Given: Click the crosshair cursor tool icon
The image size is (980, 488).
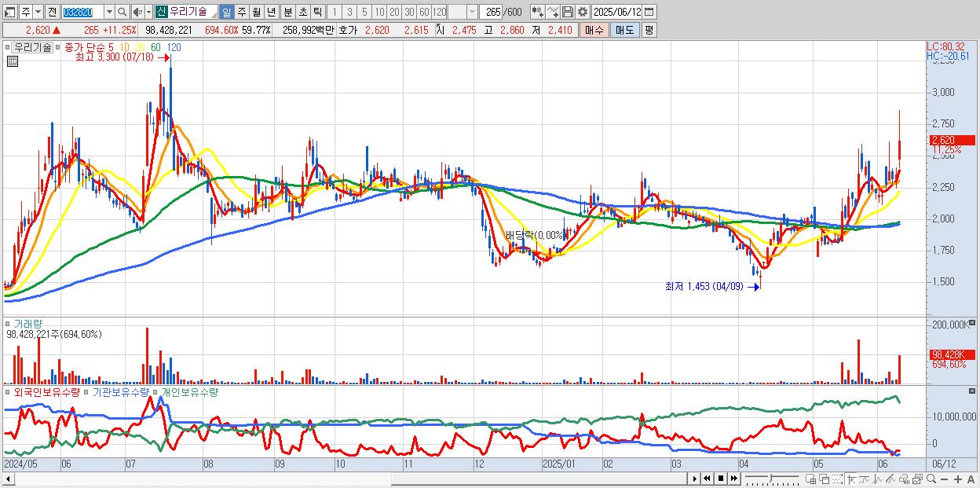Looking at the screenshot, I should point(851,479).
